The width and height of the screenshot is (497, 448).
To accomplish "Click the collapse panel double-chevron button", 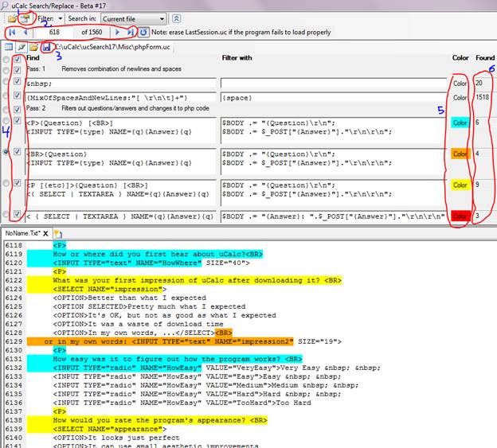I will pos(176,18).
